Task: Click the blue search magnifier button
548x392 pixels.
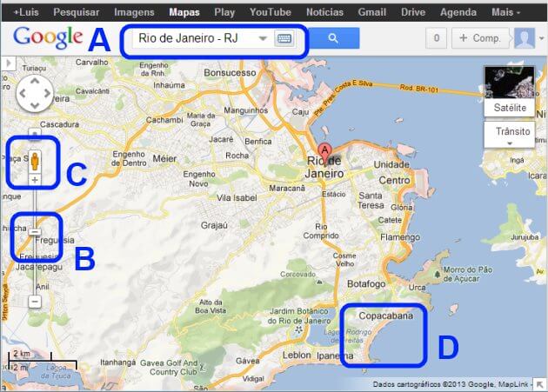Action: pos(333,38)
